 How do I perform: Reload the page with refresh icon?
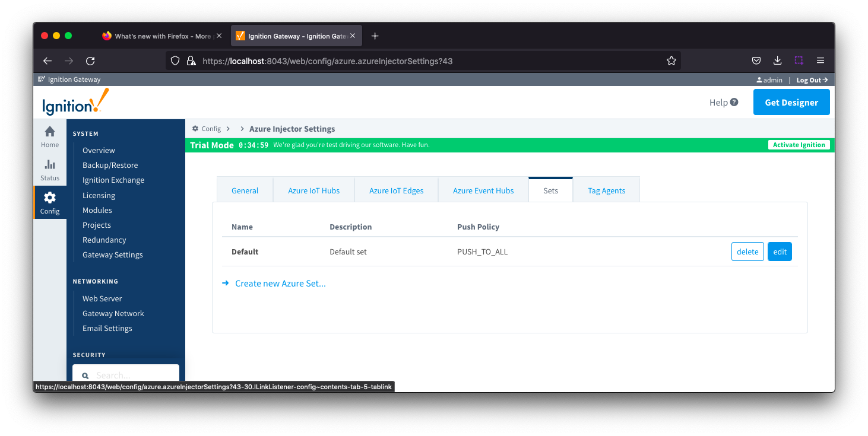(x=90, y=61)
